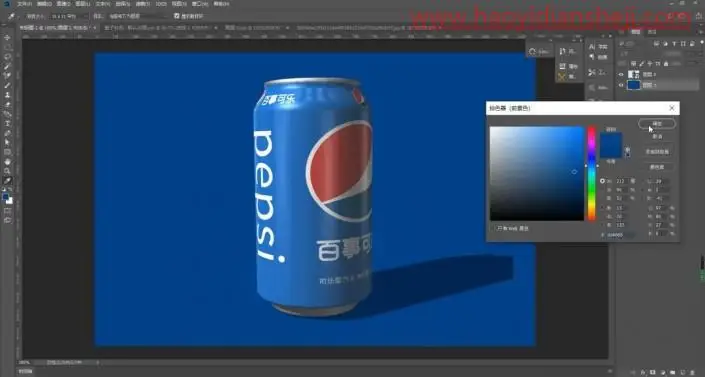The width and height of the screenshot is (705, 377).
Task: Select the highlighted Eyedropper tool
Action: click(x=7, y=180)
